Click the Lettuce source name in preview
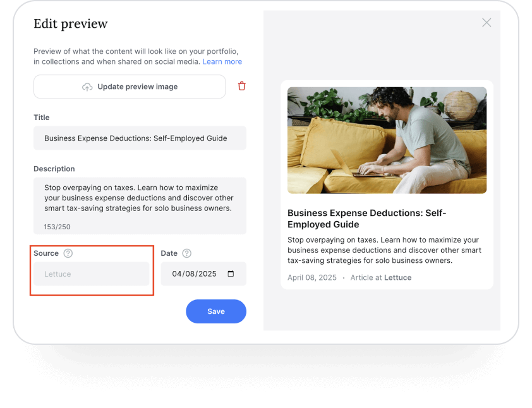Image resolution: width=532 pixels, height=408 pixels. tap(397, 277)
